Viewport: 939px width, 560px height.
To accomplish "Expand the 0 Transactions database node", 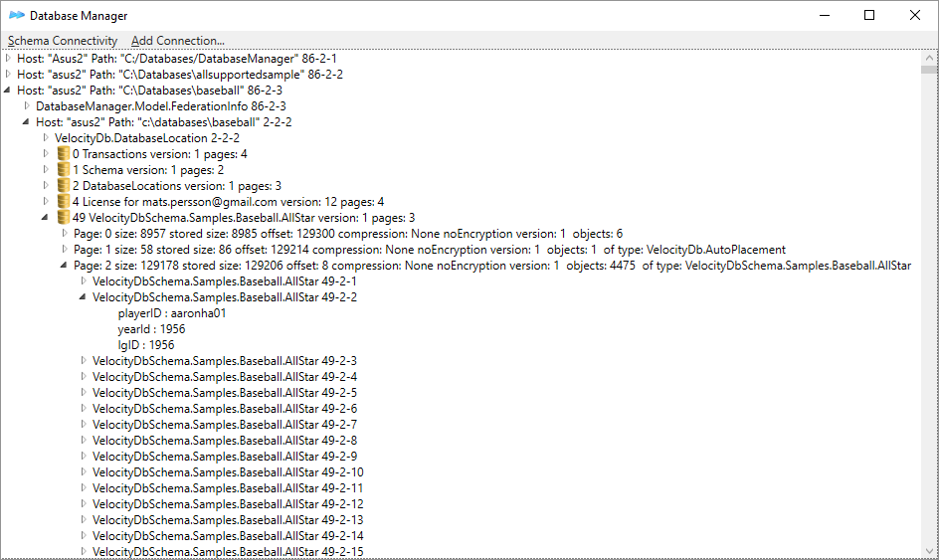I will [46, 154].
